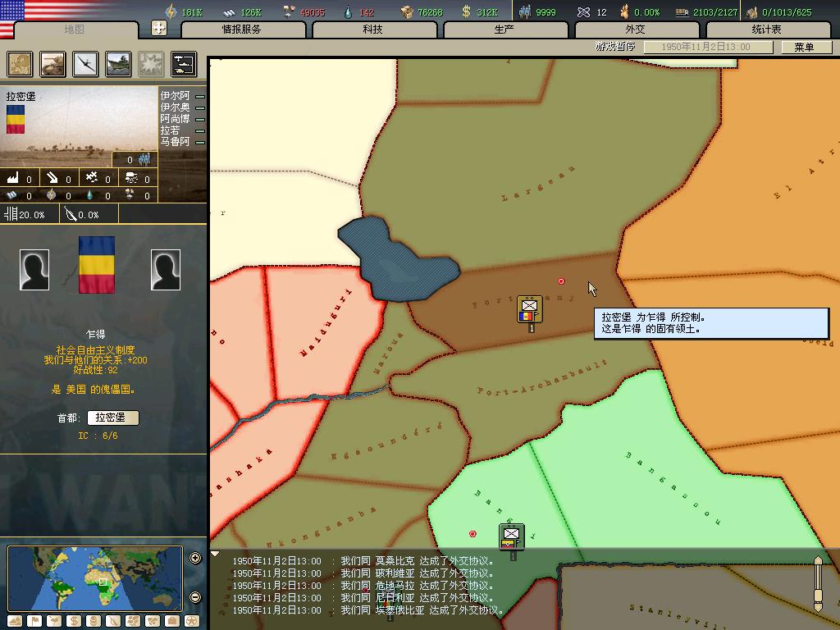Open the 情报服务 tab

[243, 30]
